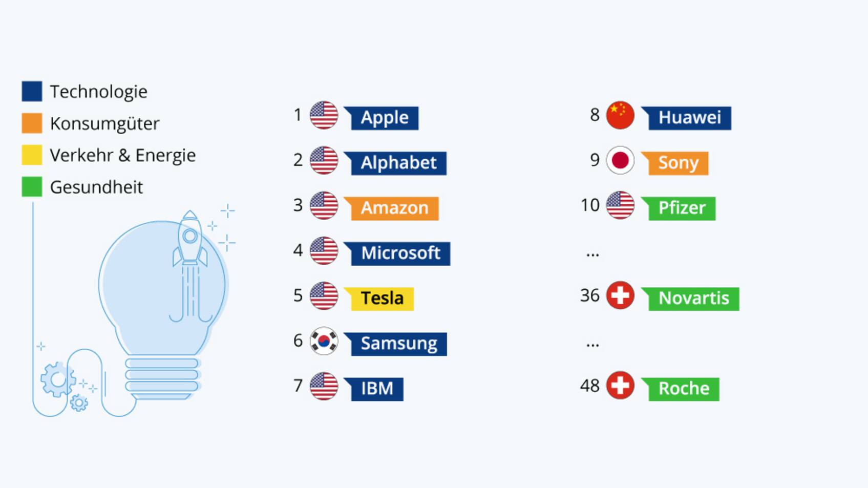Click the ellipsis below Pfizer entry
This screenshot has width=868, height=488.
click(592, 254)
